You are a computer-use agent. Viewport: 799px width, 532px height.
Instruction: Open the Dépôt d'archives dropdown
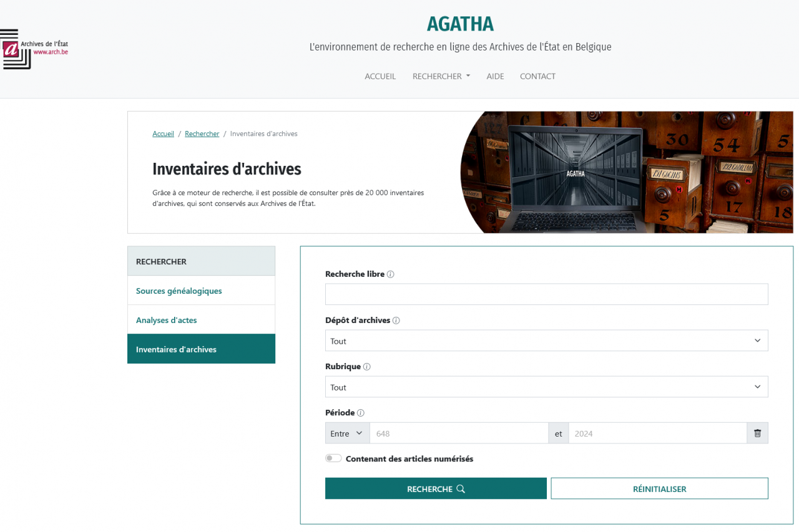point(546,341)
